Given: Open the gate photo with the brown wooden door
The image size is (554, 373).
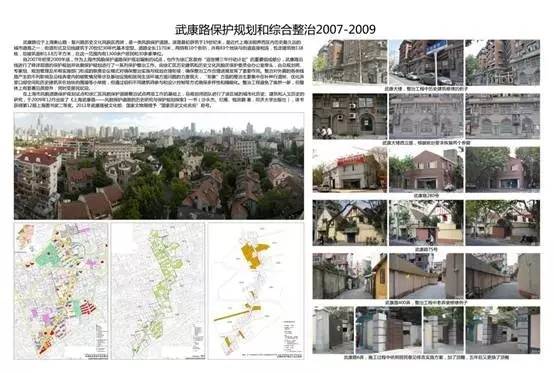Looking at the screenshot, I should [x=388, y=330].
